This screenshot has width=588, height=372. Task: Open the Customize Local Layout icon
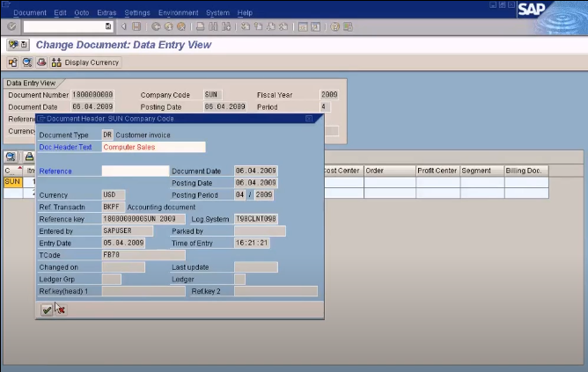click(348, 26)
